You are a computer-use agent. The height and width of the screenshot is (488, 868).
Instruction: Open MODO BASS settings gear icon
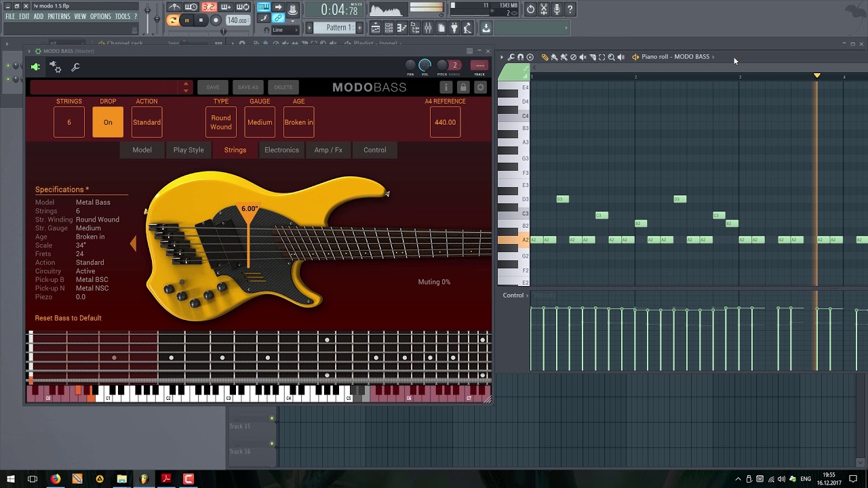coord(480,87)
